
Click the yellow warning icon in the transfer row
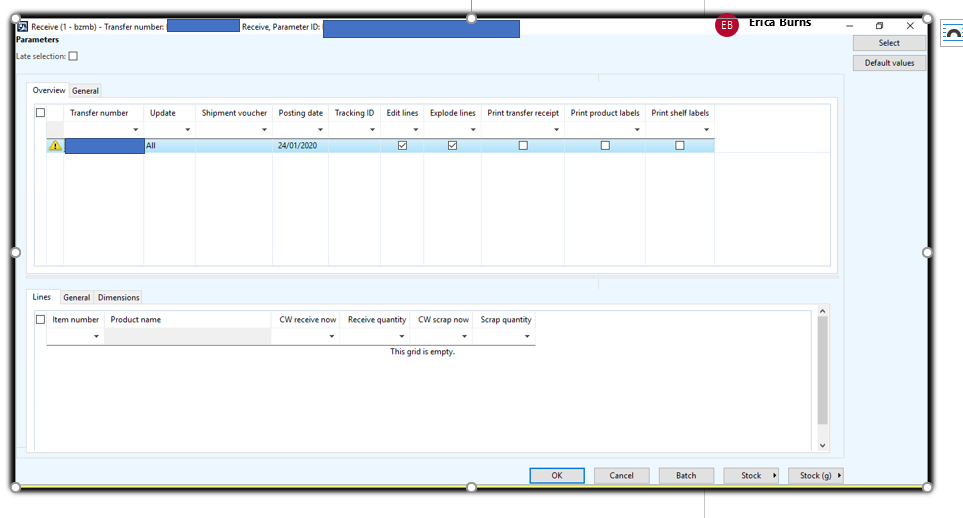55,146
